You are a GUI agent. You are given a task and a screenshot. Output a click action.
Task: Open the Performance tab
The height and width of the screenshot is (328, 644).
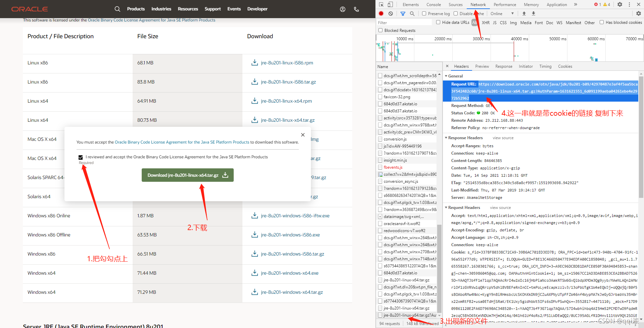click(x=505, y=4)
